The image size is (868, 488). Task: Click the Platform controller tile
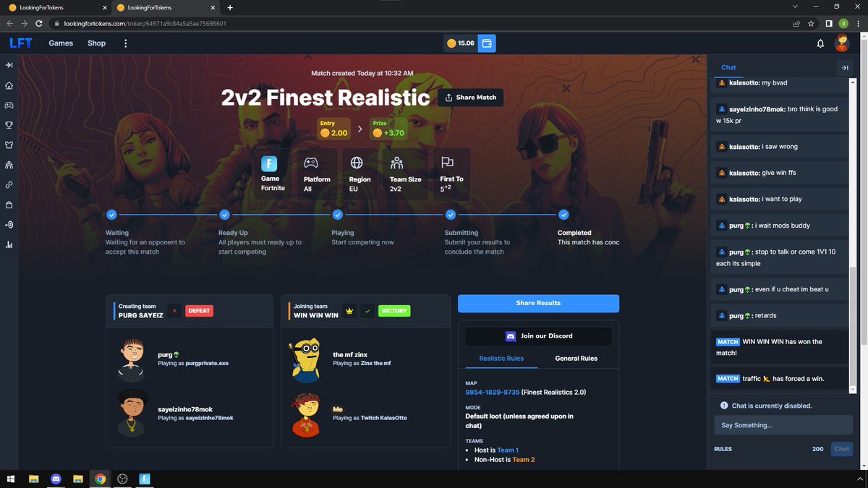(x=317, y=174)
